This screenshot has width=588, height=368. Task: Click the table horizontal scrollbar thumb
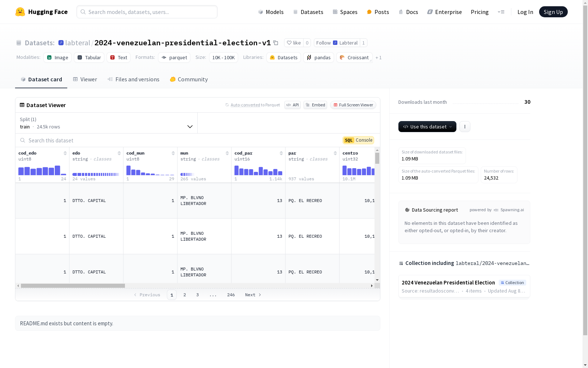tap(73, 286)
